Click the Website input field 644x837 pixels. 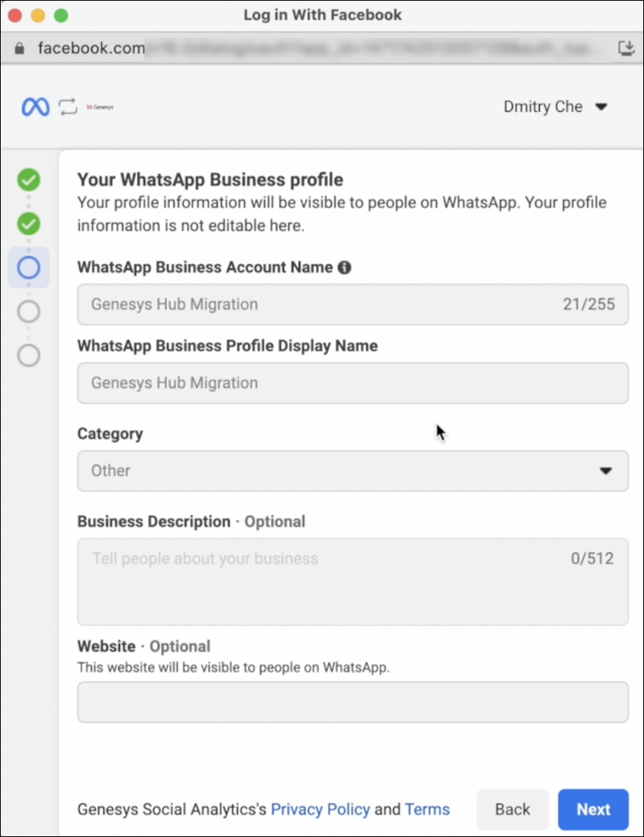coord(352,702)
